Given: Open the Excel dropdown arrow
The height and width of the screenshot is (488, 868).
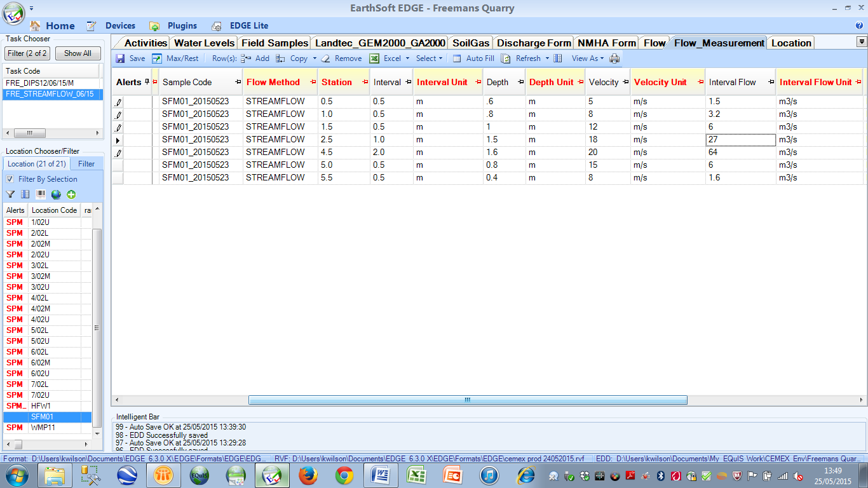Looking at the screenshot, I should (407, 58).
